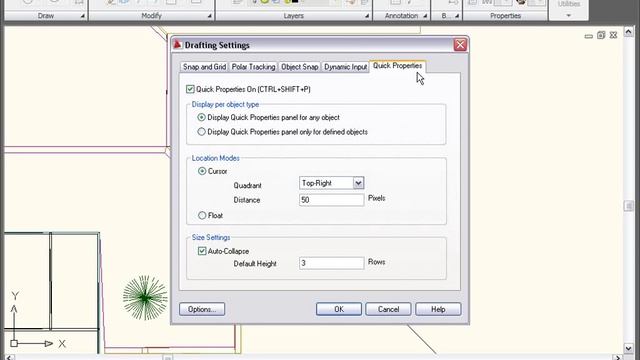640x360 pixels.
Task: Click the UCS origin icon
Action: click(14, 343)
